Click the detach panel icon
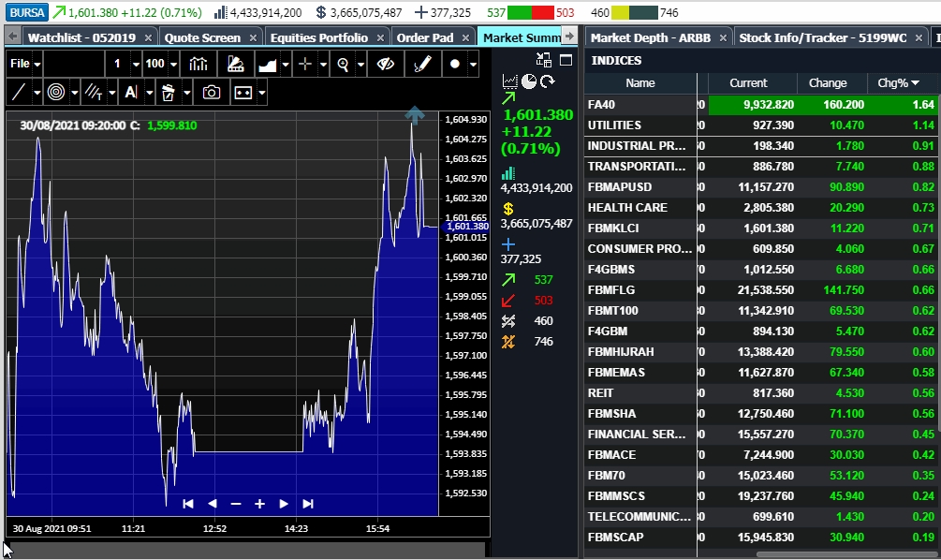 (x=544, y=59)
